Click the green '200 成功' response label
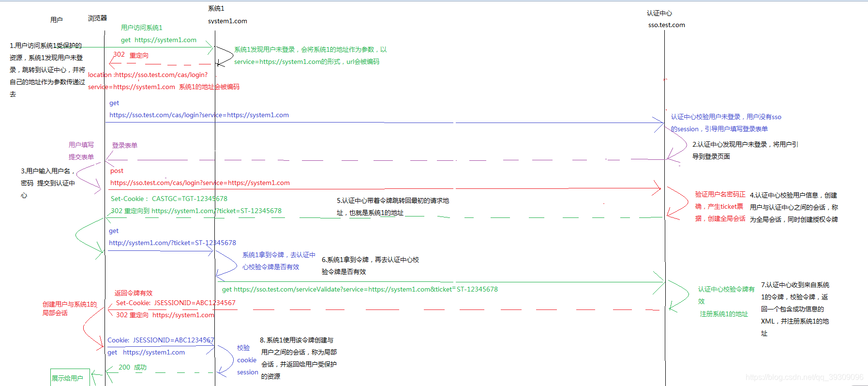 click(133, 367)
